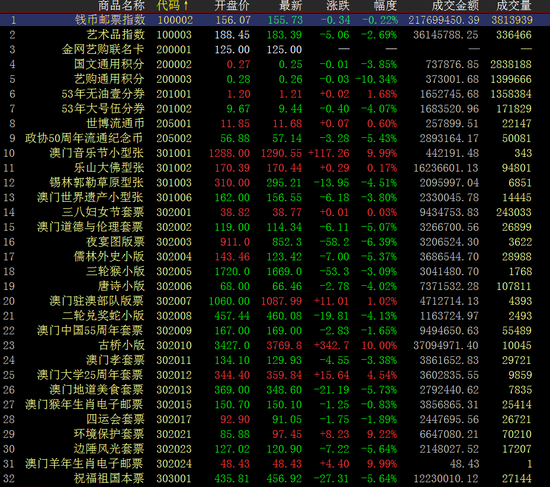Sort by the 成交金额 column header
This screenshot has height=487, width=550.
click(x=455, y=6)
